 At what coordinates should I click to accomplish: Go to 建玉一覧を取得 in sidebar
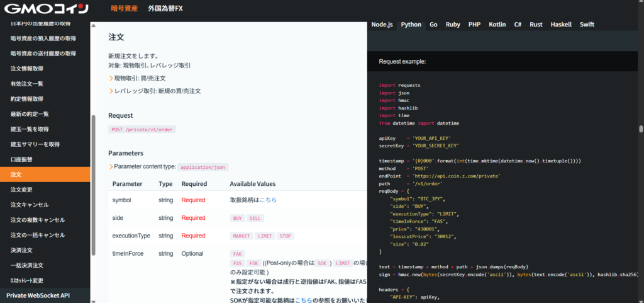tap(30, 129)
